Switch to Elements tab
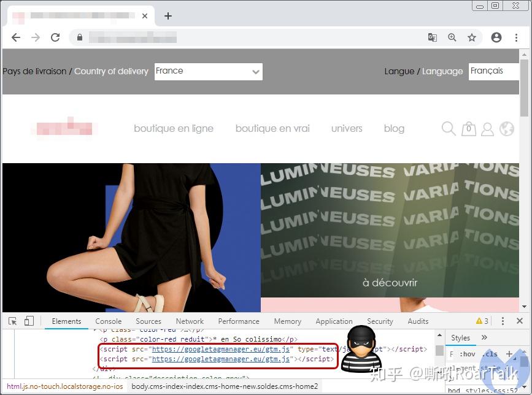The width and height of the screenshot is (532, 395). pos(66,321)
